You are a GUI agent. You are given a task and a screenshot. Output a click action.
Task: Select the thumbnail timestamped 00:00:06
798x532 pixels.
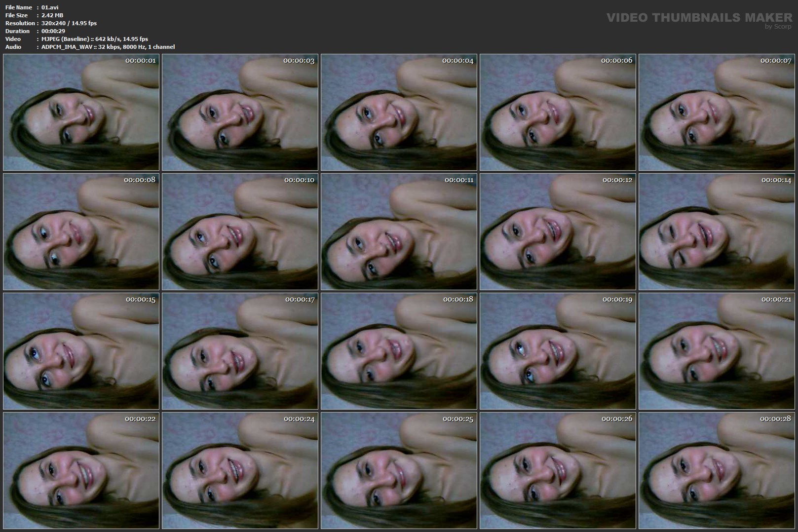[558, 112]
